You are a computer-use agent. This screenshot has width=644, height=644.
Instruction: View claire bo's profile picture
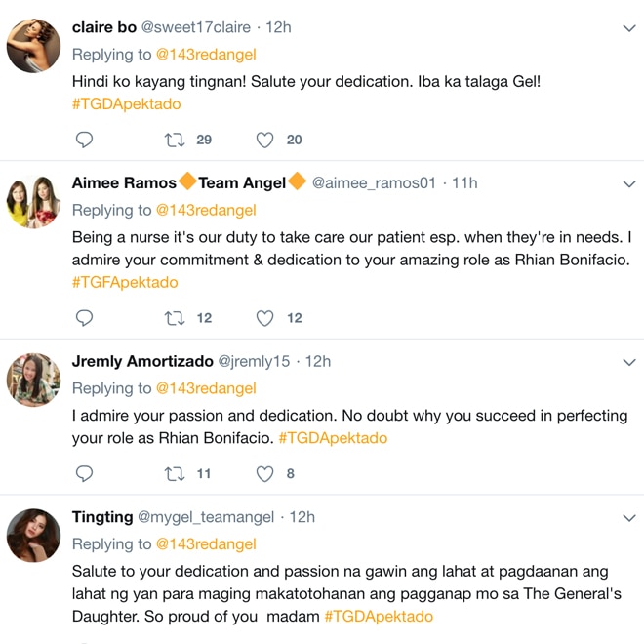(x=34, y=46)
